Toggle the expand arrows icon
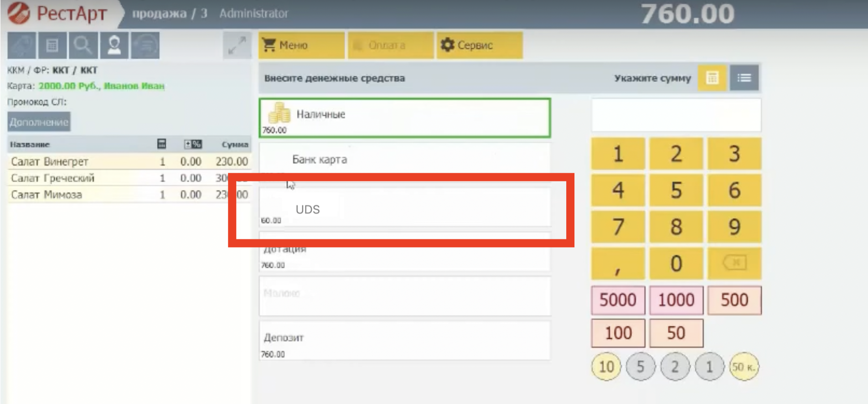 [237, 46]
